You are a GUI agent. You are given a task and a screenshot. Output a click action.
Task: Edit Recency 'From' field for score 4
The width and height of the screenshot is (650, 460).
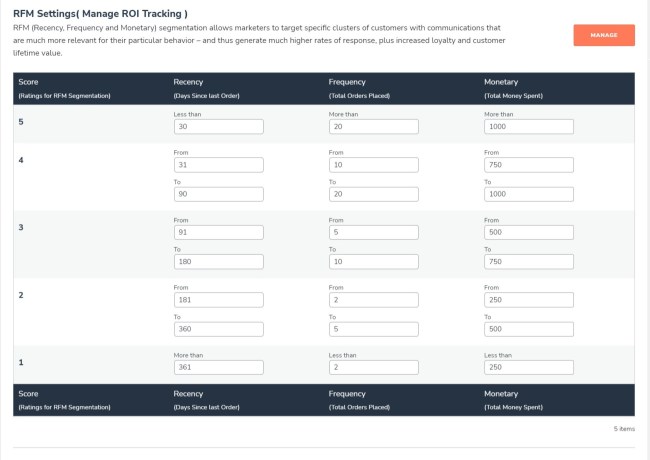pos(218,165)
